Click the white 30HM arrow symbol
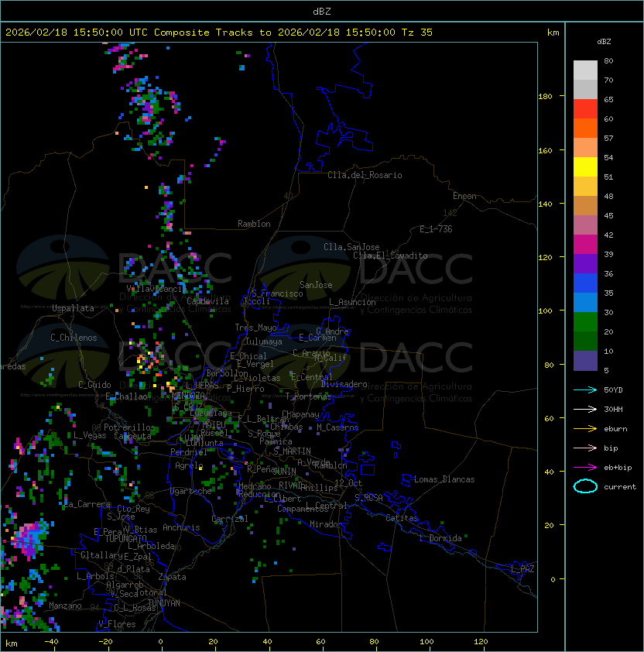 (x=585, y=409)
